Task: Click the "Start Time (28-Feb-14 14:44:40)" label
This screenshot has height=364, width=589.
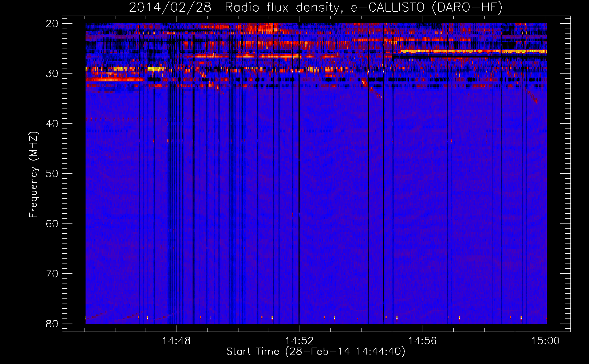Action: [316, 352]
